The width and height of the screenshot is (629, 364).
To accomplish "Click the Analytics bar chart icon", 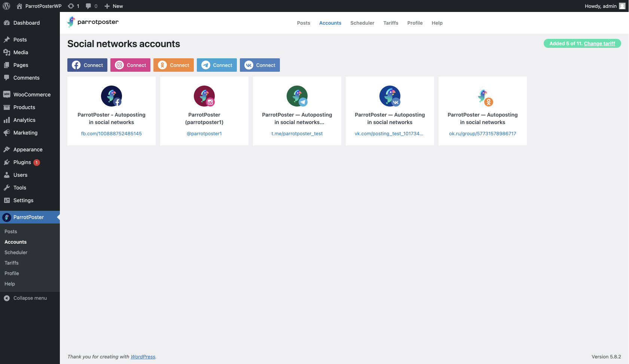I will 7,120.
